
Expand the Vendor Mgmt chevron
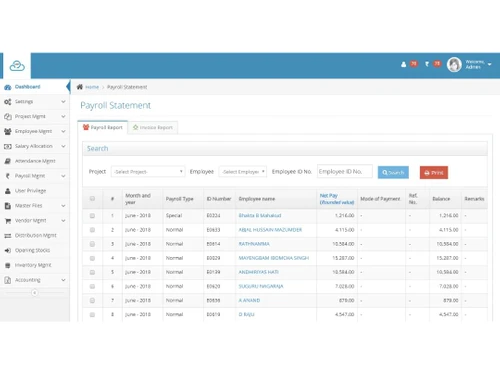pyautogui.click(x=63, y=221)
